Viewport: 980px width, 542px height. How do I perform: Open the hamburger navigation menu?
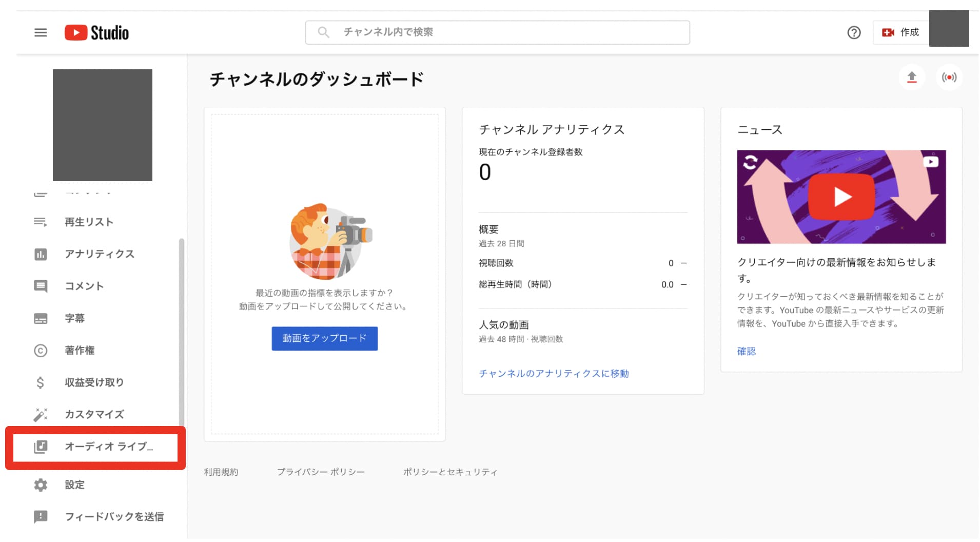pyautogui.click(x=41, y=33)
